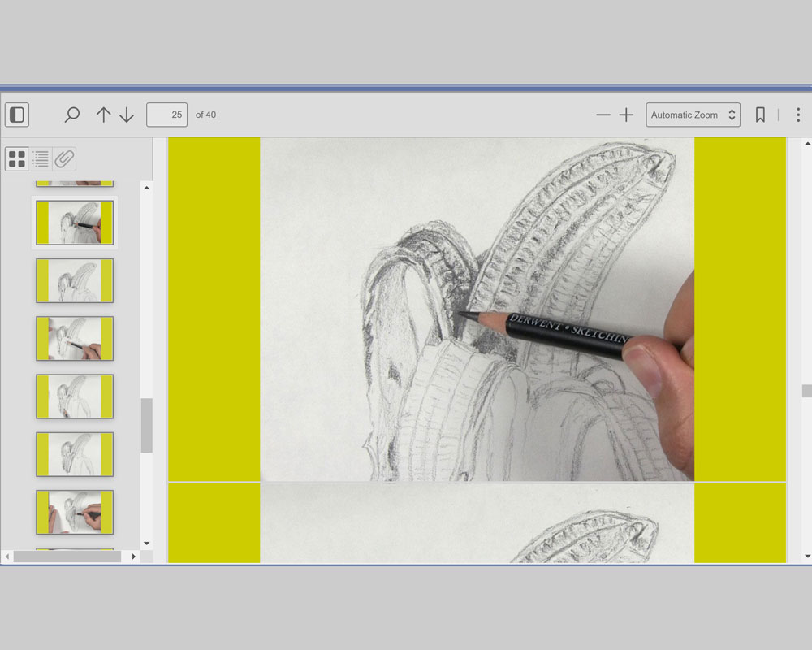The width and height of the screenshot is (812, 650).
Task: Click the sidebar horizontal scrollbar thumb
Action: coord(67,557)
